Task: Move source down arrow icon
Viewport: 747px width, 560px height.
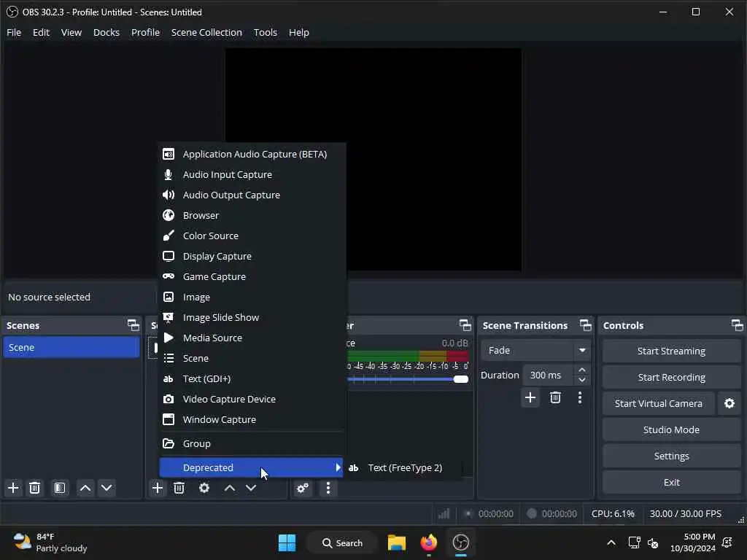Action: 251,488
